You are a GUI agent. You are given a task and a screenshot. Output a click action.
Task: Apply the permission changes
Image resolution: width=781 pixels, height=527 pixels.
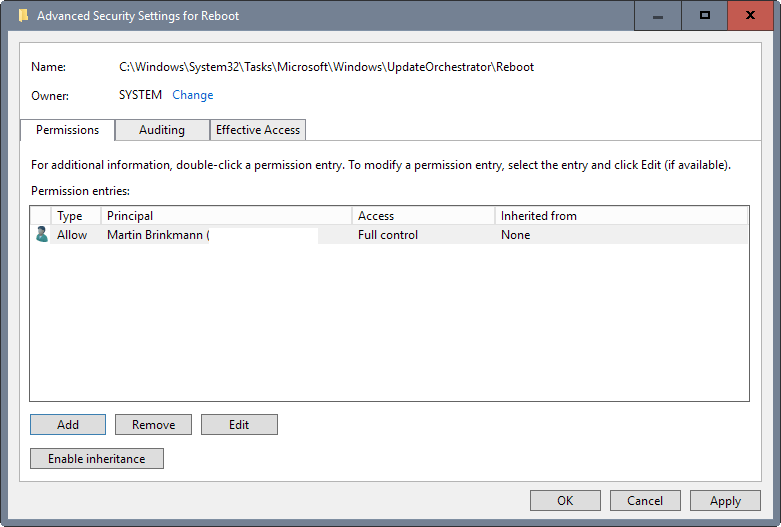coord(725,501)
